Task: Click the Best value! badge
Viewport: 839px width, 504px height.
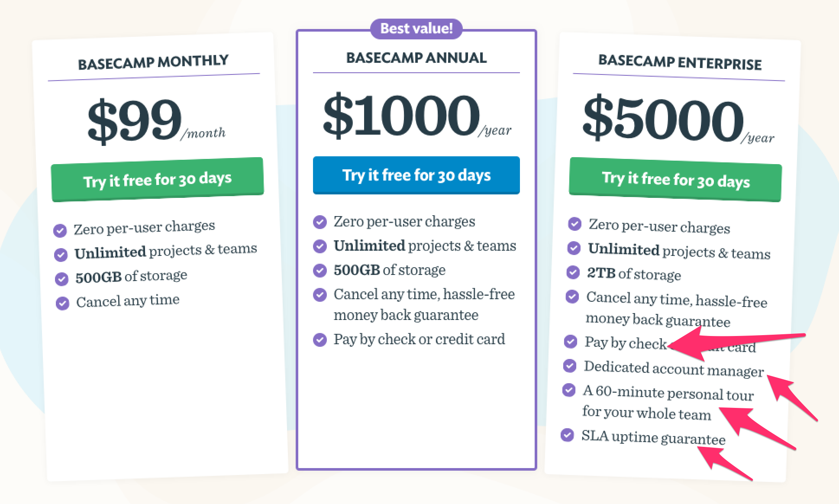Action: [x=416, y=29]
